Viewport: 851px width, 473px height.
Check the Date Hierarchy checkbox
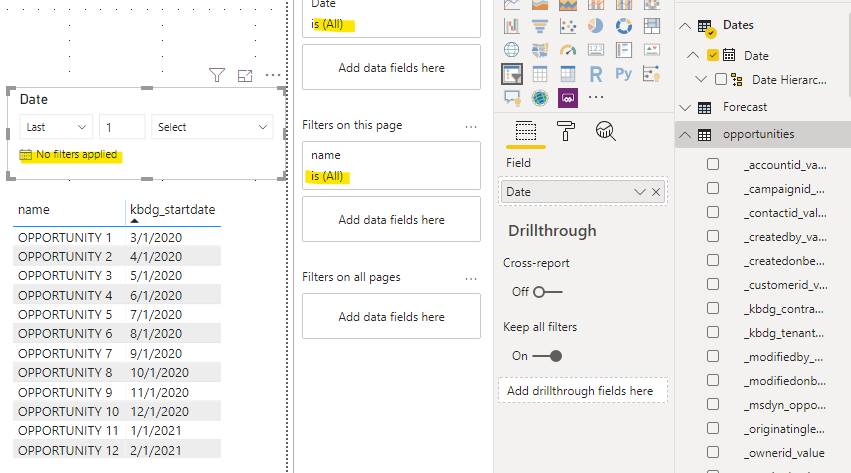pos(721,79)
